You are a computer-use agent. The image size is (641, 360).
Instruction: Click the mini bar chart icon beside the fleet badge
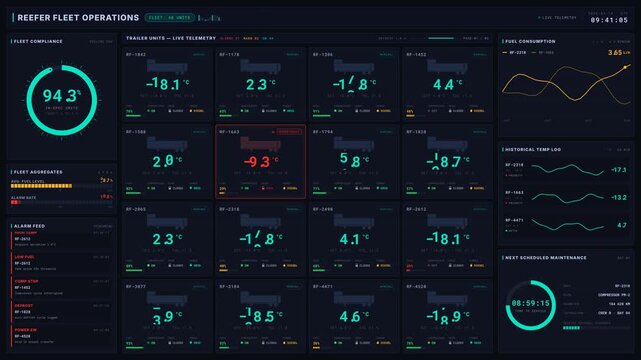point(209,18)
